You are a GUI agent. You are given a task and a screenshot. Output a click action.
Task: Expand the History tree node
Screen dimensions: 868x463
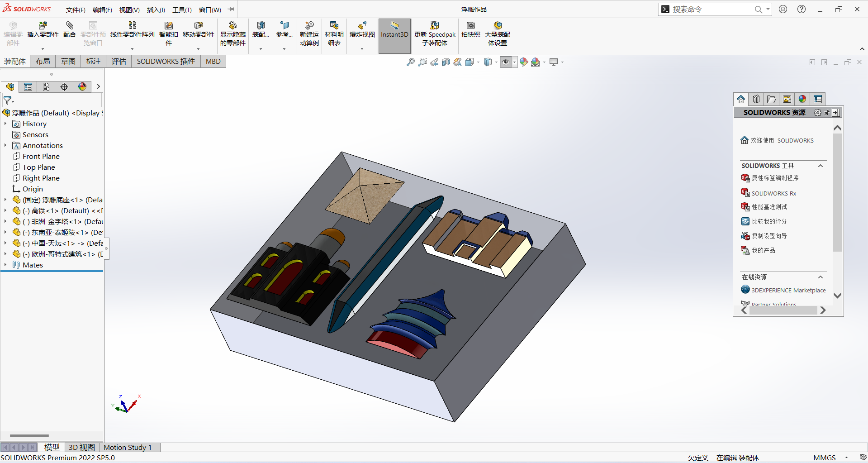[x=5, y=124]
